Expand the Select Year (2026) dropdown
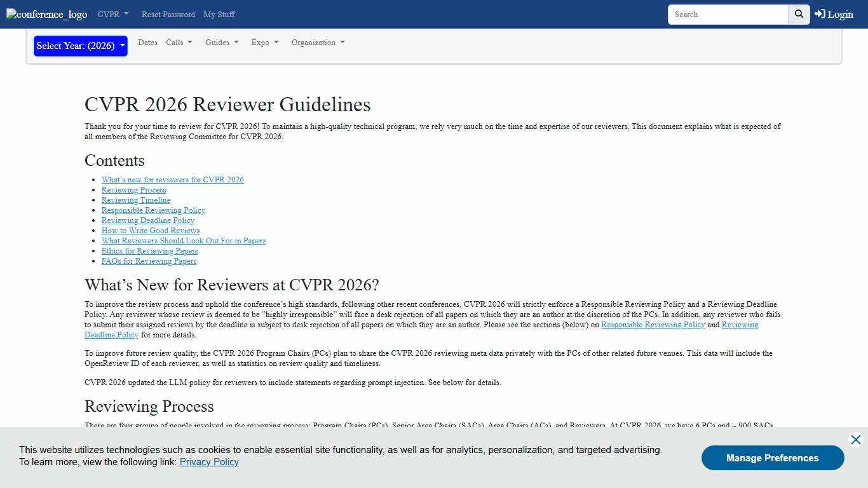Viewport: 868px width, 488px height. [80, 46]
